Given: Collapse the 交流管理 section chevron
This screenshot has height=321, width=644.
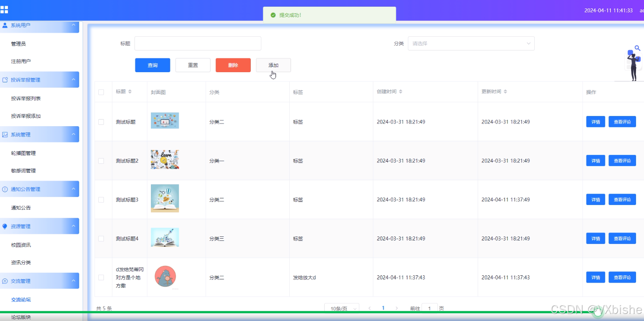Looking at the screenshot, I should [x=74, y=281].
